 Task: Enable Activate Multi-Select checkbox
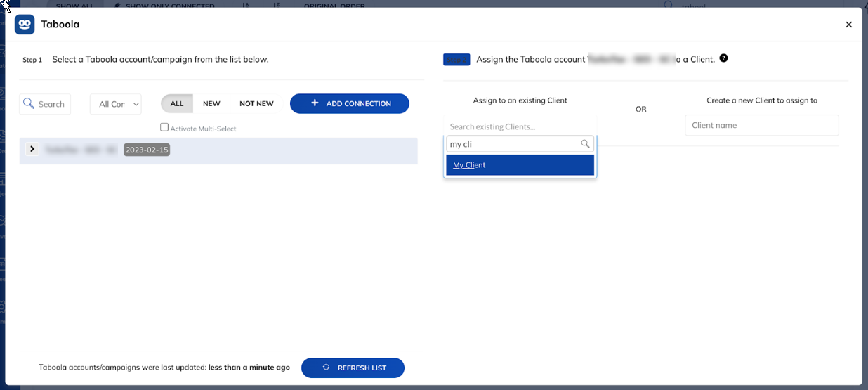click(x=164, y=128)
